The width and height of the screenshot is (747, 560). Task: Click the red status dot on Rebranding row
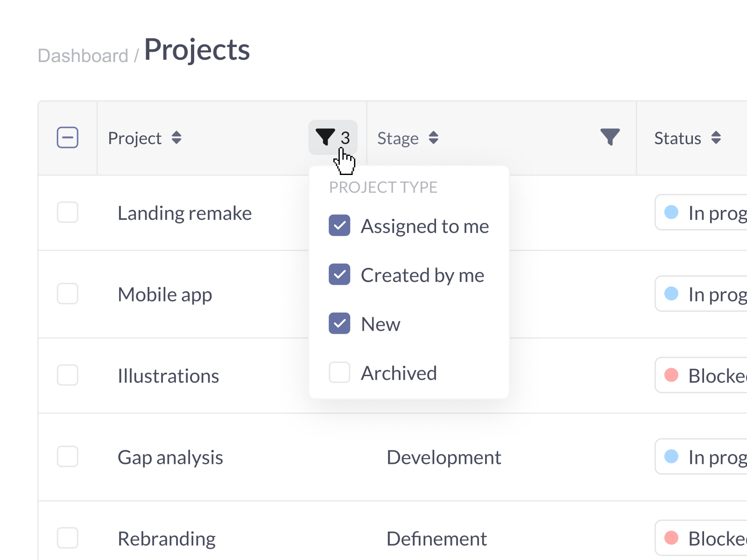[672, 538]
